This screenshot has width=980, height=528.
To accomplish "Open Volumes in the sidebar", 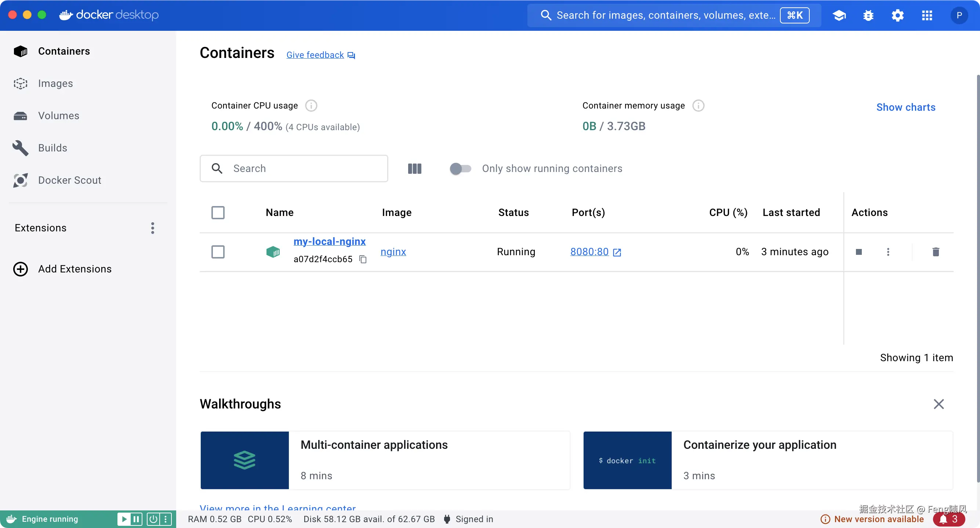I will (59, 115).
